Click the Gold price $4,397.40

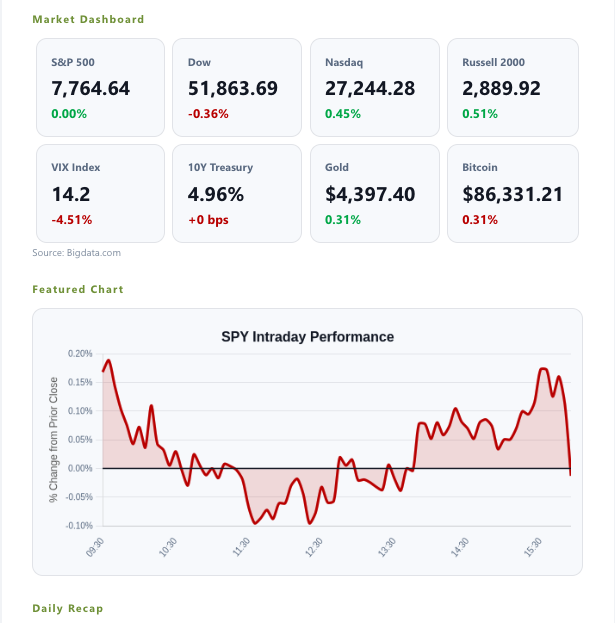click(x=370, y=195)
